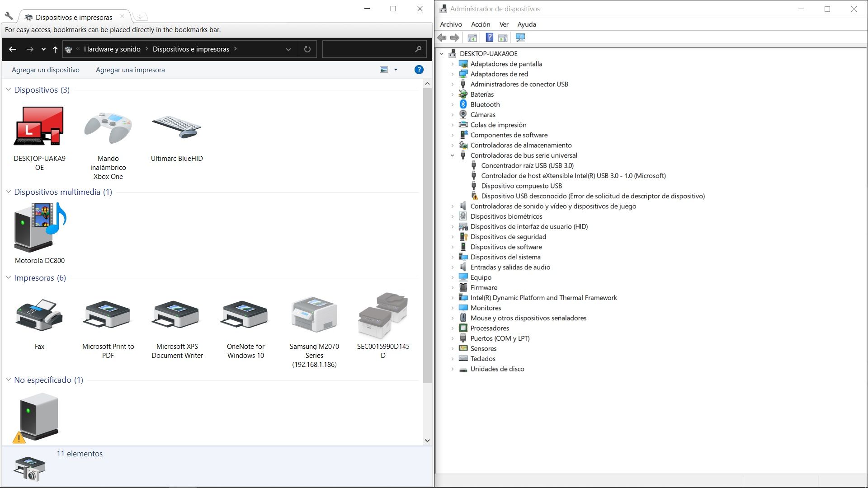Click Agregar una impresora

pyautogui.click(x=130, y=70)
